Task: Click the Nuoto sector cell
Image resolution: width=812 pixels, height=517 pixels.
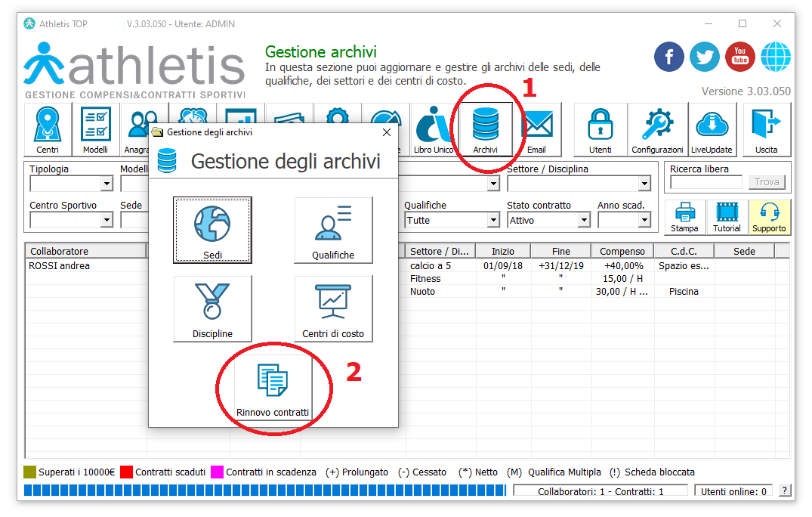Action: [422, 292]
